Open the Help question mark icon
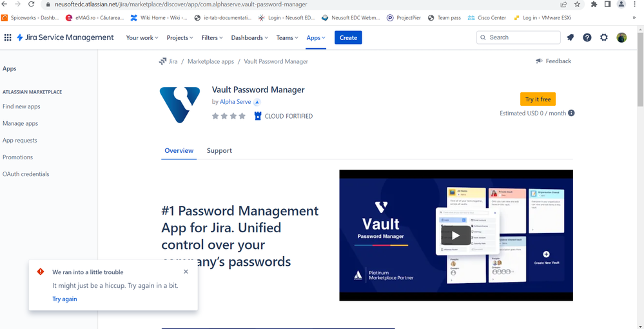 coord(587,37)
